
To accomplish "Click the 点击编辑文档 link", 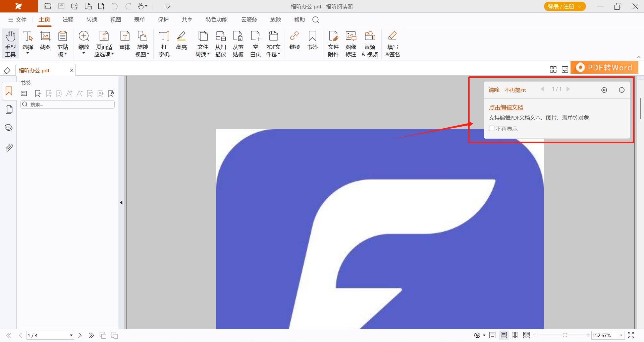I will 506,108.
